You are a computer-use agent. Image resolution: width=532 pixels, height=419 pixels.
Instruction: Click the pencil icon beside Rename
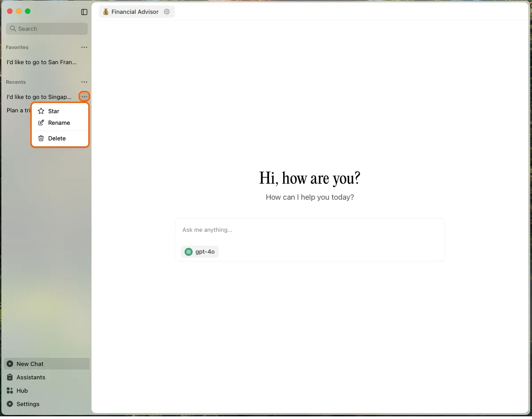41,123
